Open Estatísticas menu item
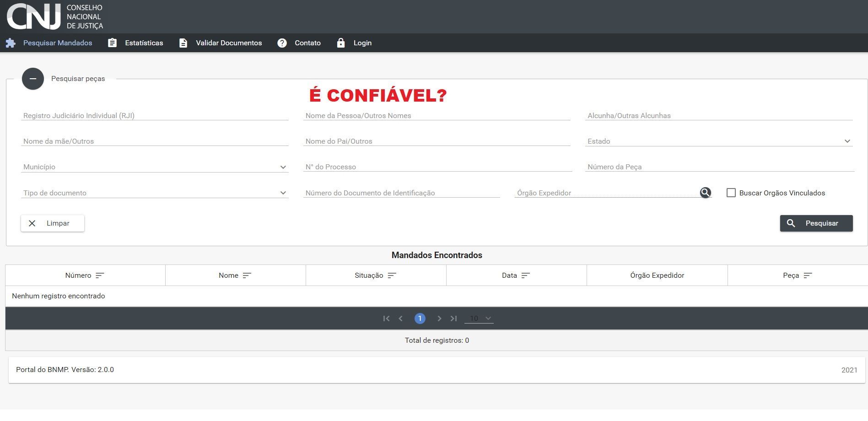This screenshot has height=421, width=868. [x=135, y=43]
